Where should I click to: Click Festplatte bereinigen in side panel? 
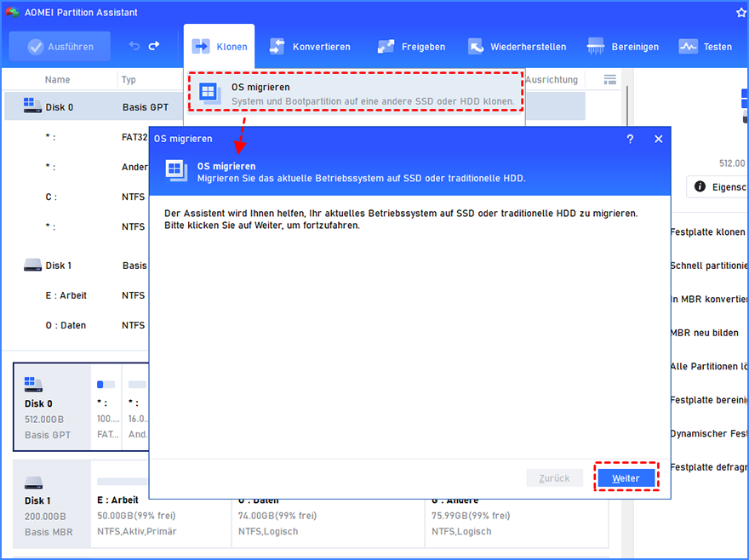coord(709,400)
